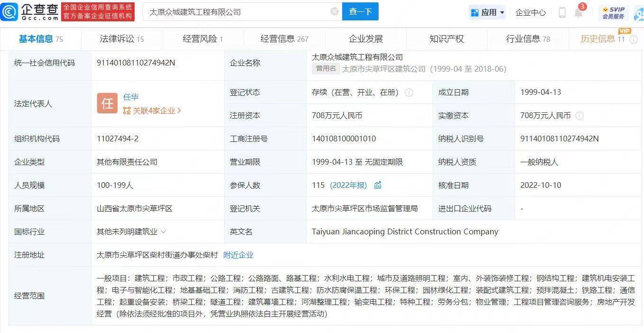Click the orange 任 avatar of legal representative
The width and height of the screenshot is (644, 333).
[107, 103]
